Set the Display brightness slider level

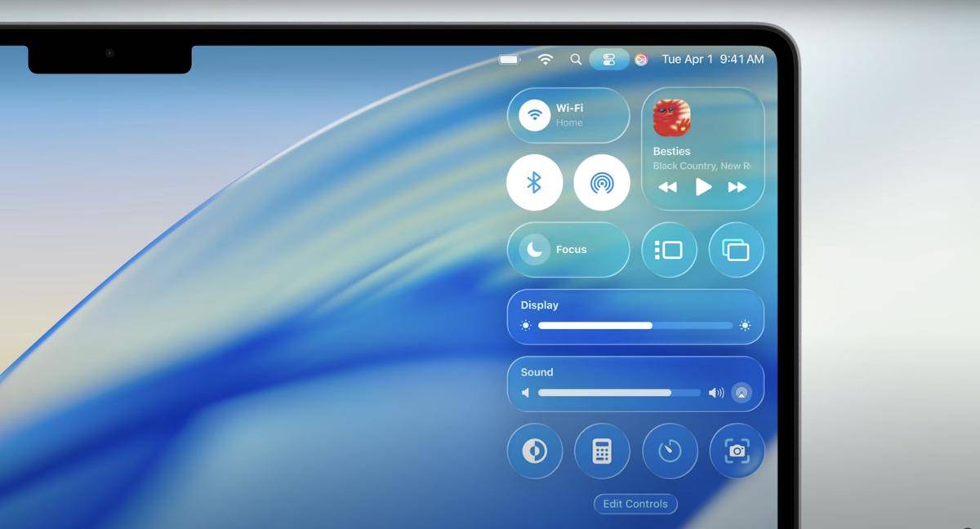click(x=635, y=325)
